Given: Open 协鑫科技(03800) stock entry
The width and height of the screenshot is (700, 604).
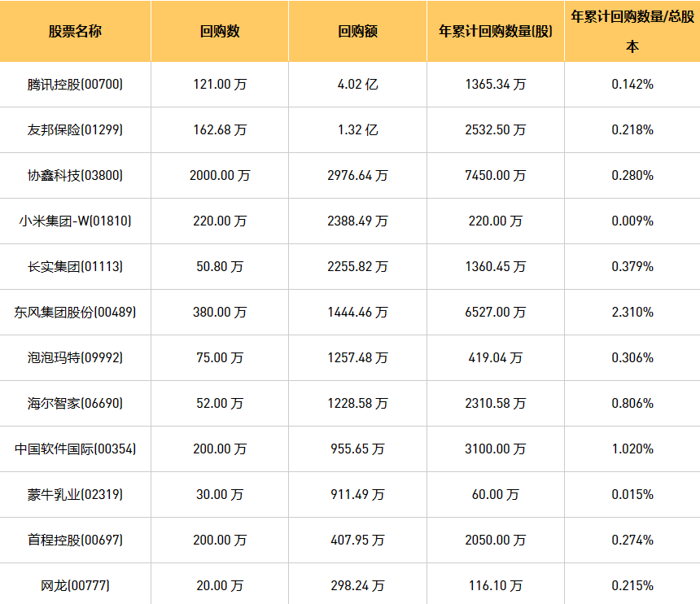Looking at the screenshot, I should 75,175.
